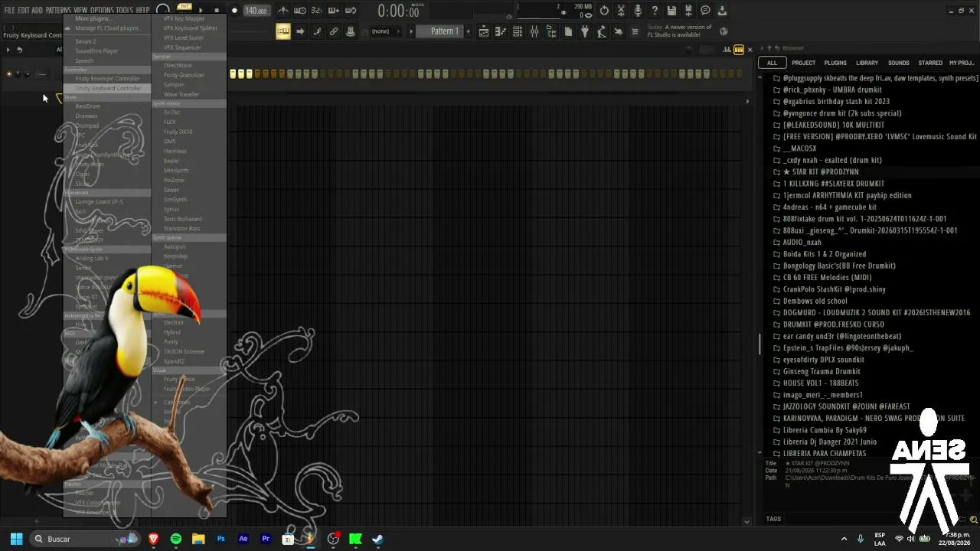Click the metronome icon

click(x=283, y=11)
